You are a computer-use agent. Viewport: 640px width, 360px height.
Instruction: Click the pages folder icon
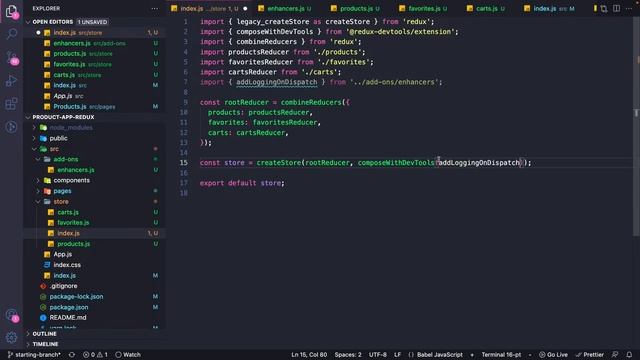coord(47,191)
